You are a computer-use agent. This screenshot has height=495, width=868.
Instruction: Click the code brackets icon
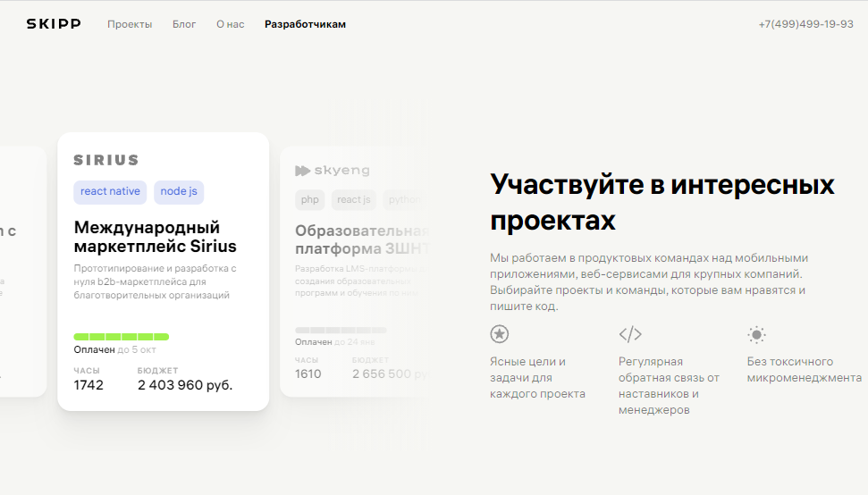point(630,334)
